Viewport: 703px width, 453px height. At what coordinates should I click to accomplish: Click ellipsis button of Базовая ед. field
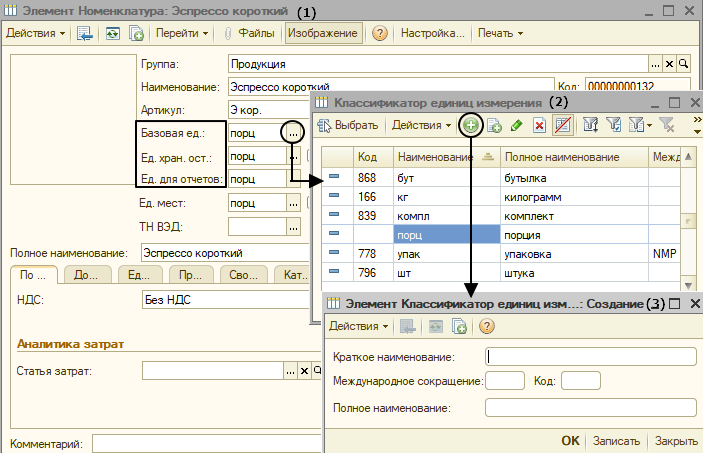pos(293,133)
